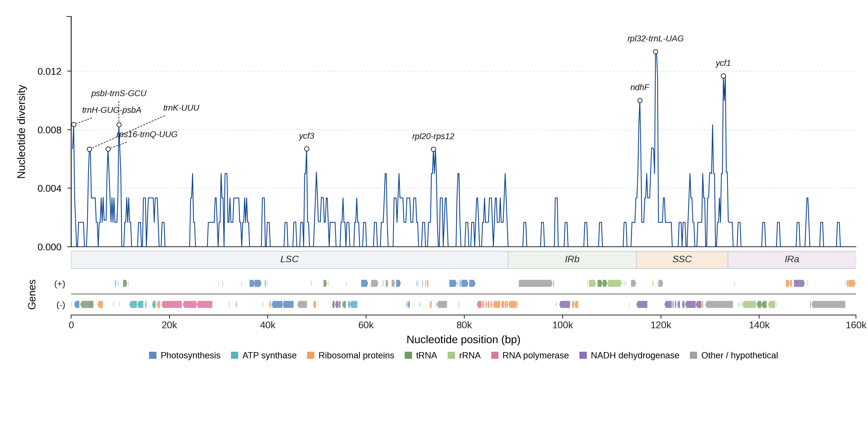Click the RNA polymerase legend swatch
The width and height of the screenshot is (868, 422).
[x=495, y=355]
